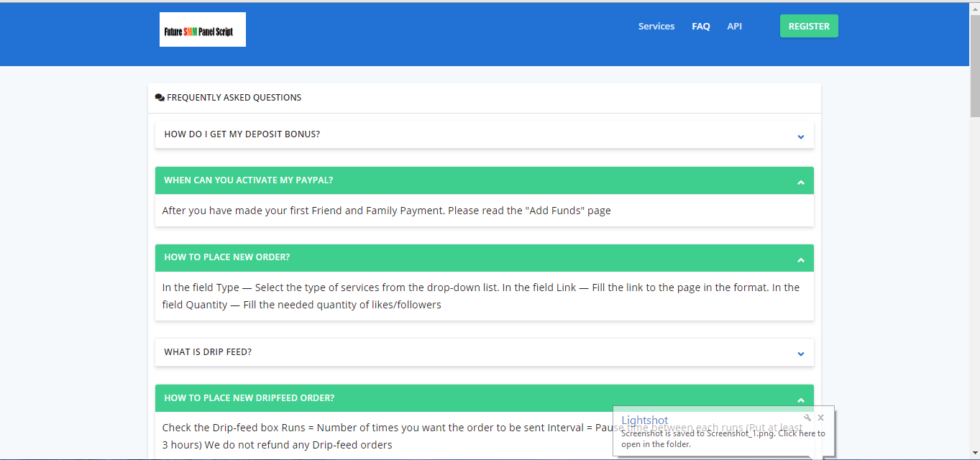Select the FAQ navigation item
The height and width of the screenshot is (460, 980).
click(700, 26)
